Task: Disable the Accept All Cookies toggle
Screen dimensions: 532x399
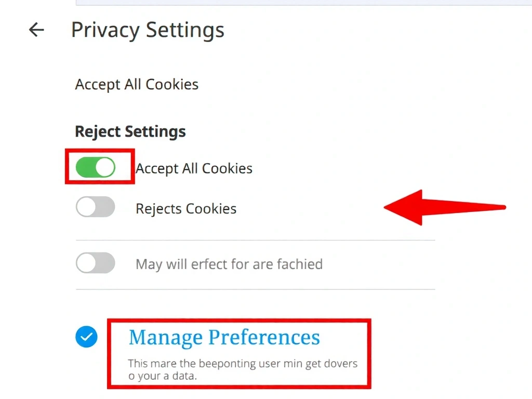Action: (x=99, y=167)
